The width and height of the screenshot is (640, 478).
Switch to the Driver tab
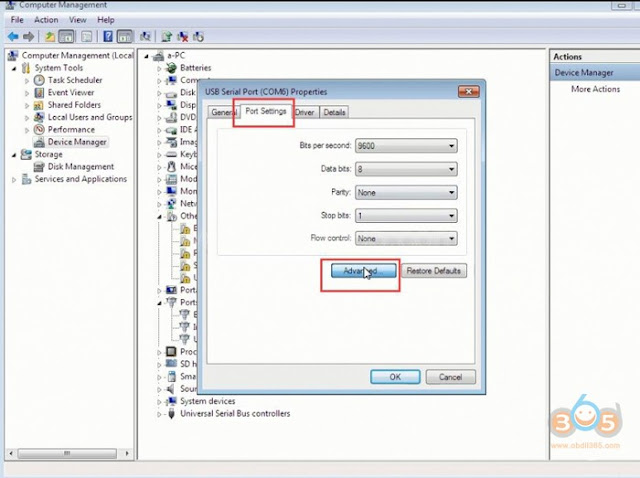point(305,112)
